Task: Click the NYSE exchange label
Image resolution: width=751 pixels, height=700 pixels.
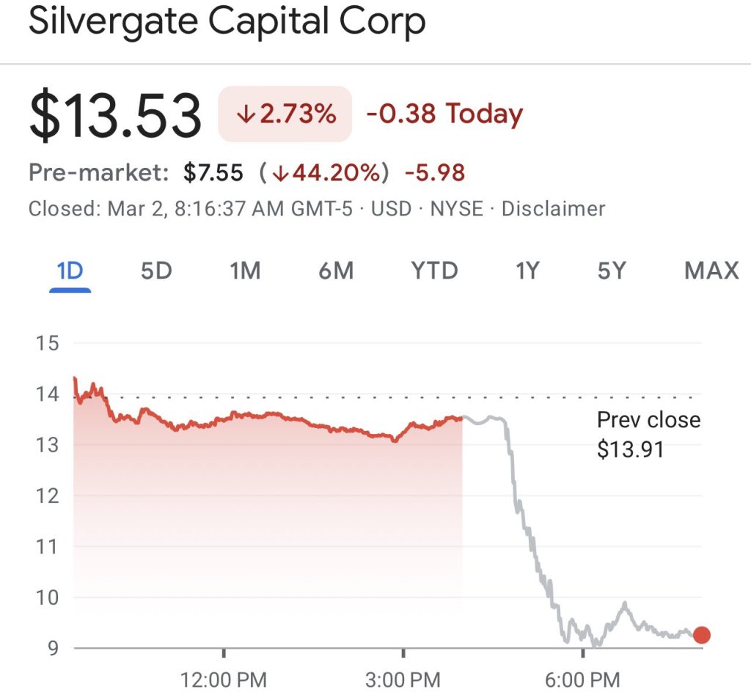Action: (456, 208)
